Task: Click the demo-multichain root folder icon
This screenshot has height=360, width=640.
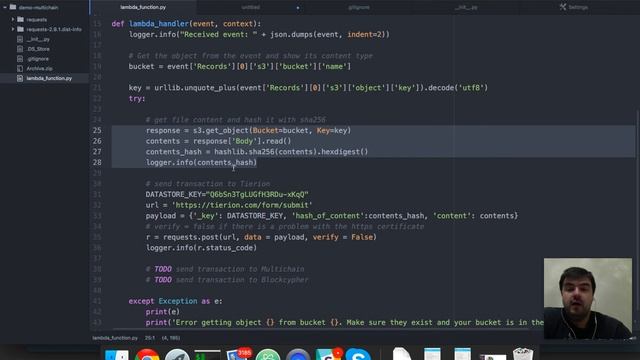Action: (x=13, y=7)
